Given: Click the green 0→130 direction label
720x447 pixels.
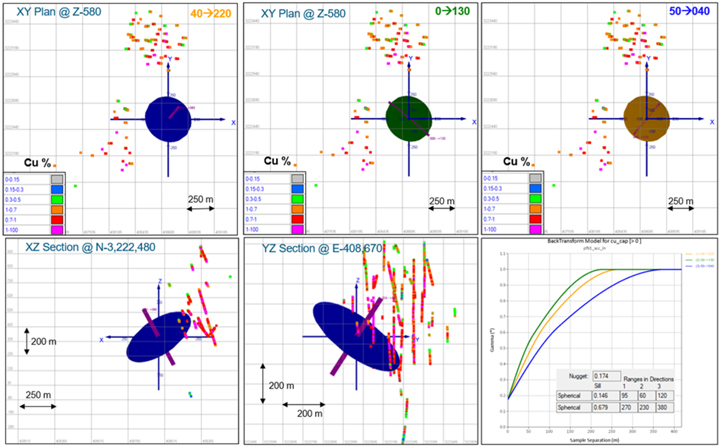Looking at the screenshot, I should coord(446,15).
